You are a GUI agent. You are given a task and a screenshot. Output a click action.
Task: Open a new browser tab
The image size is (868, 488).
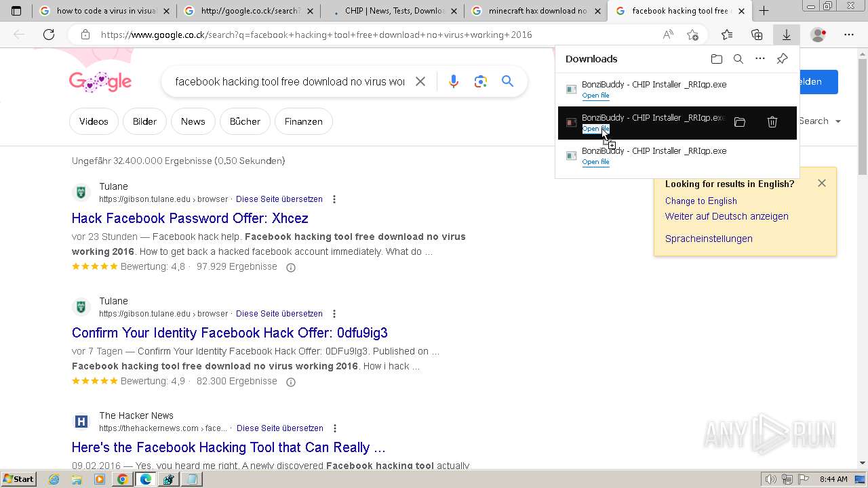[764, 11]
